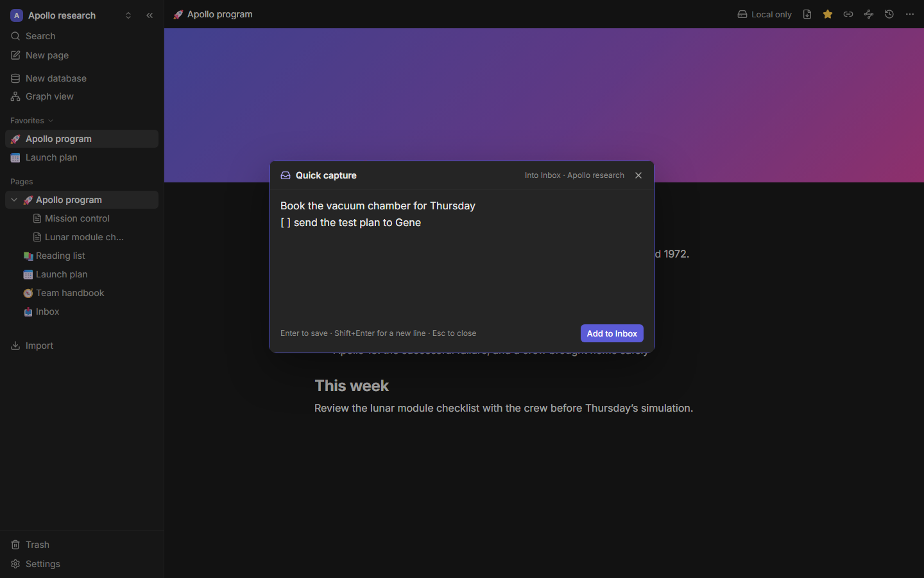Open Launch plan in Favorites
Viewport: 924px width, 578px height.
[x=81, y=157]
